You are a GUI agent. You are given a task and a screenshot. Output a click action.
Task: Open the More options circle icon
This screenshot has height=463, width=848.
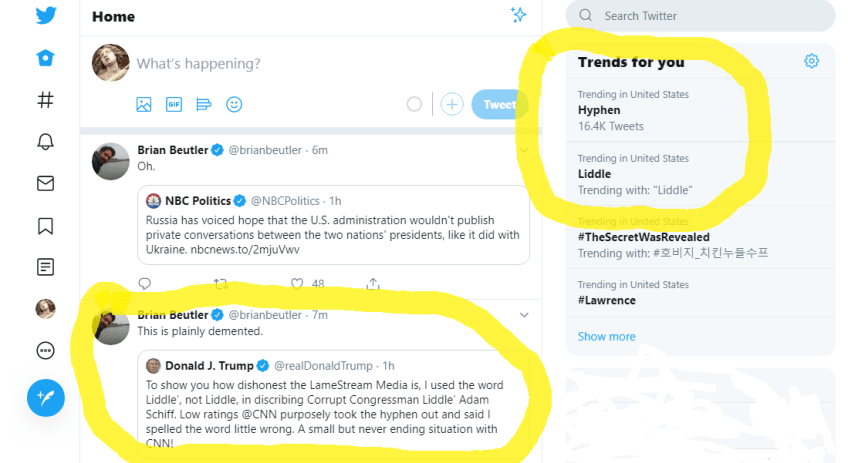click(x=45, y=350)
